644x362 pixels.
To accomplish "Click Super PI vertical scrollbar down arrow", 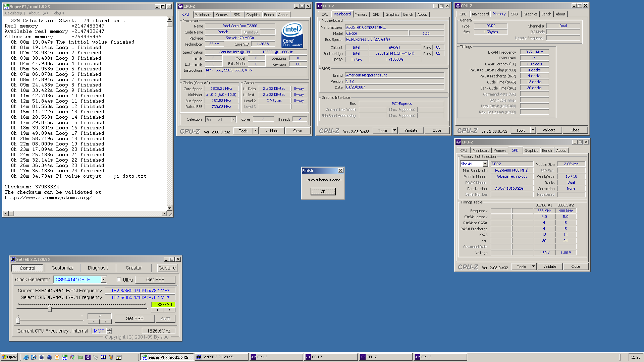I will click(x=169, y=208).
